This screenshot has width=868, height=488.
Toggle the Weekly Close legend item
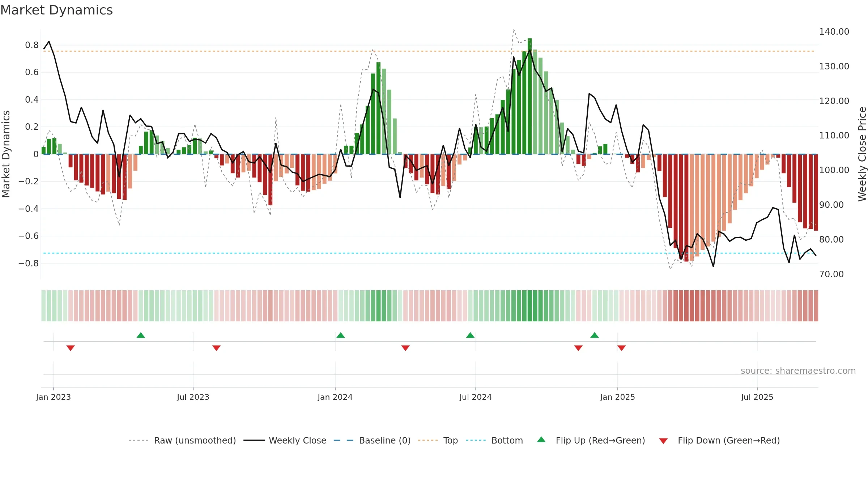pos(285,440)
